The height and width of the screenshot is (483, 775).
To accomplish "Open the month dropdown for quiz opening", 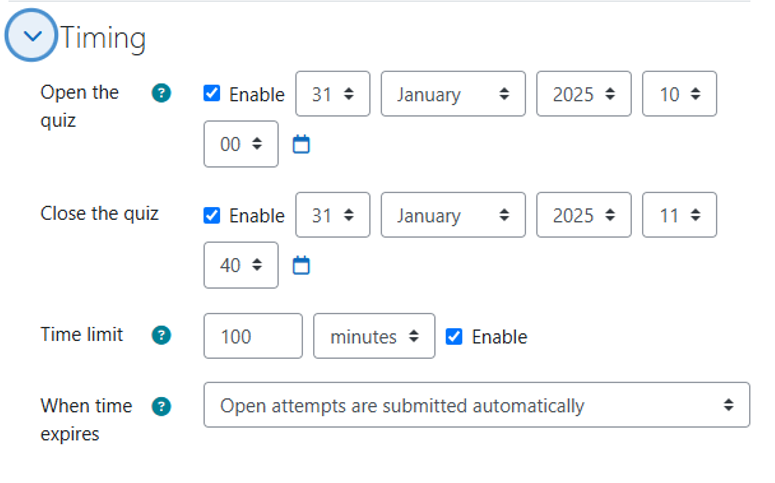I will (x=453, y=94).
